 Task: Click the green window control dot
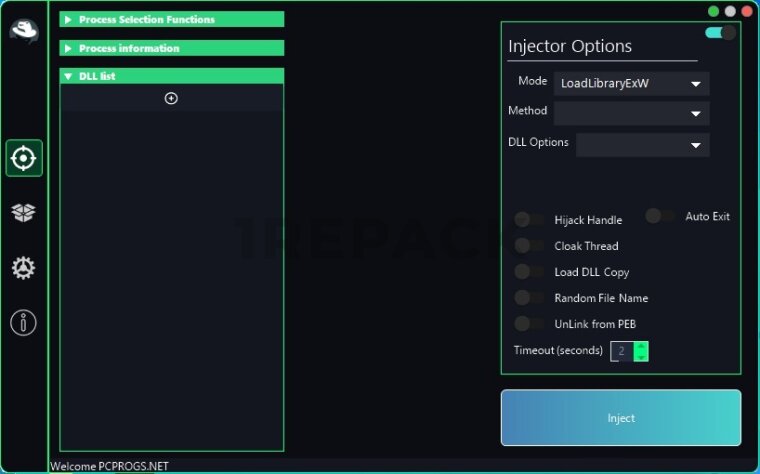click(x=713, y=11)
